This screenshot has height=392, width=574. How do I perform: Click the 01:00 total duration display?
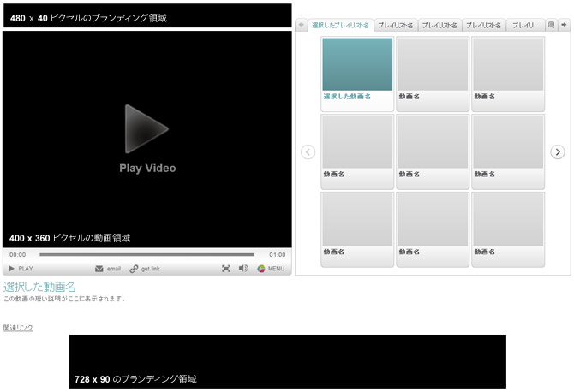(278, 254)
